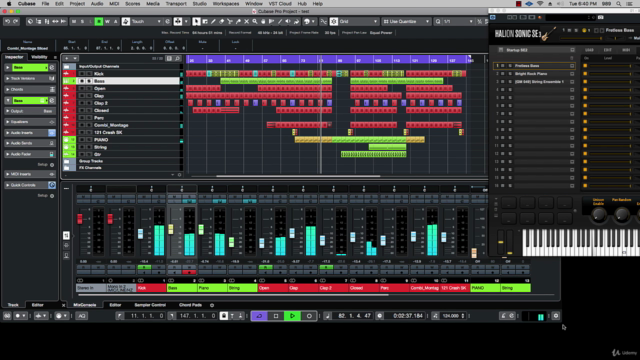Click the Spotlight search icon in menu bar
Viewport: 640px width, 360px height.
click(619, 4)
